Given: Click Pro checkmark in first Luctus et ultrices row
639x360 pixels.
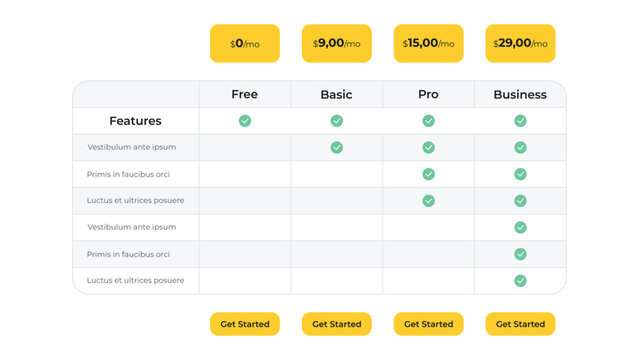Looking at the screenshot, I should [428, 201].
